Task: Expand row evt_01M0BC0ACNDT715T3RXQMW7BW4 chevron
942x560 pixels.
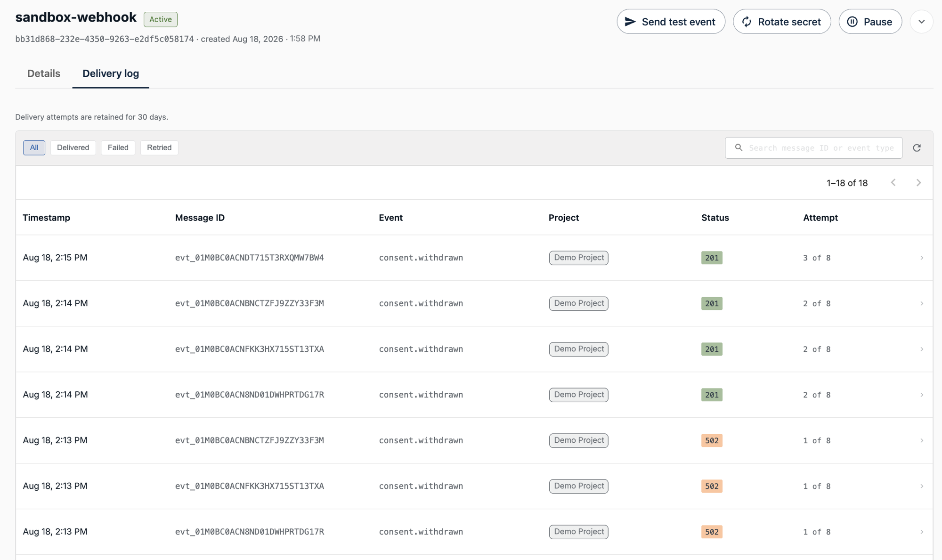Action: coord(921,258)
